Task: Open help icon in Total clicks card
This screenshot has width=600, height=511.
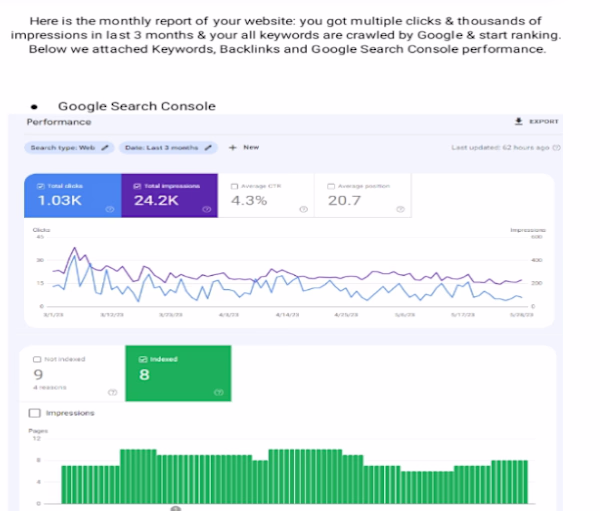Action: pyautogui.click(x=110, y=209)
